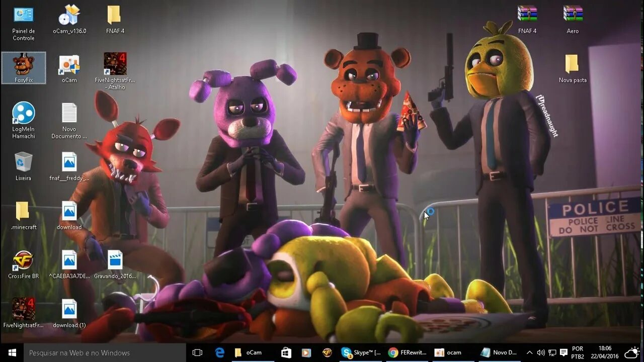Select the ^CAEBA3A7DE image file

pos(69,264)
